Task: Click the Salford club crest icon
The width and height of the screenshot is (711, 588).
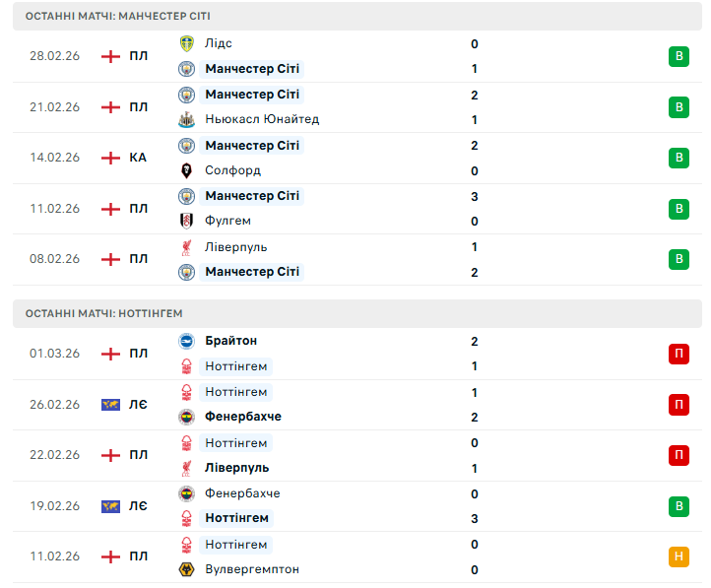Action: (x=186, y=170)
